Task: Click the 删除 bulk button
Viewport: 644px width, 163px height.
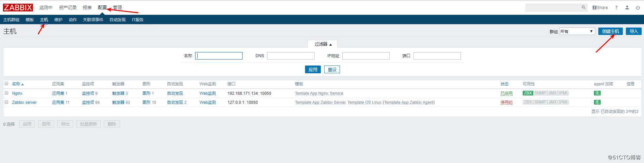Action: 112,124
